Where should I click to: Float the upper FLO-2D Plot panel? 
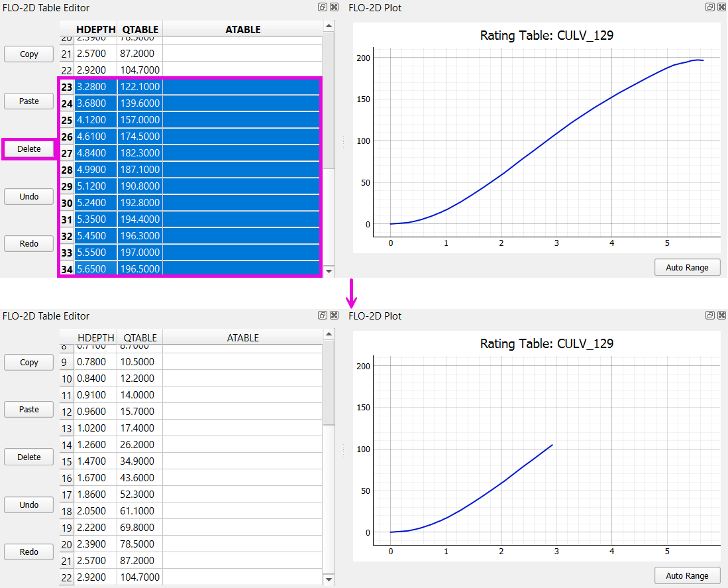click(709, 8)
